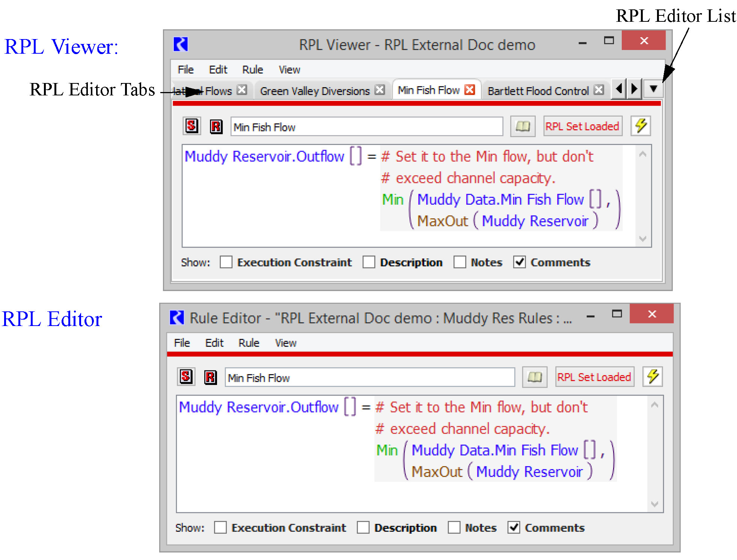Image resolution: width=737 pixels, height=560 pixels.
Task: Click the lightning bolt icon in RPL Viewer
Action: [x=641, y=126]
